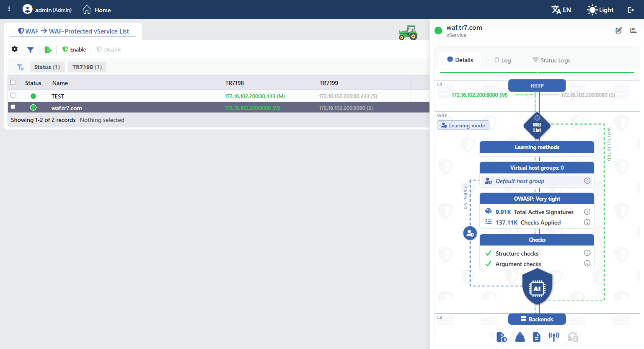Click the Backends button
Screen dimensions: 644x349
pyautogui.click(x=537, y=319)
